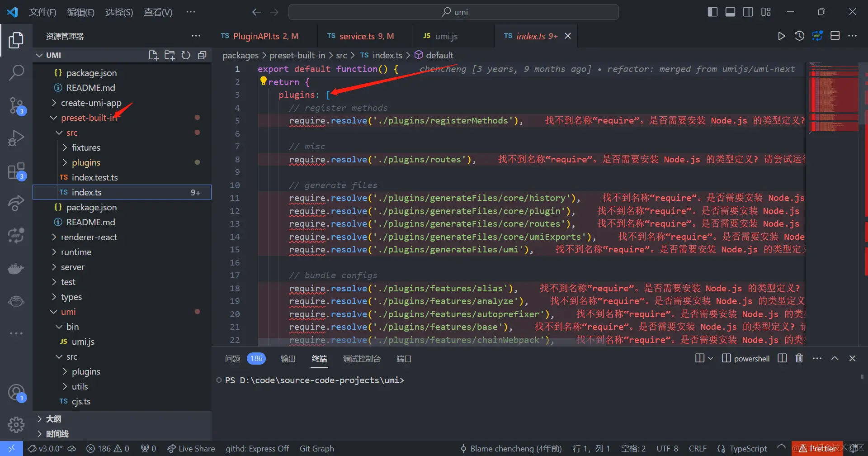
Task: Show the 问题 problems panel tab
Action: point(232,359)
